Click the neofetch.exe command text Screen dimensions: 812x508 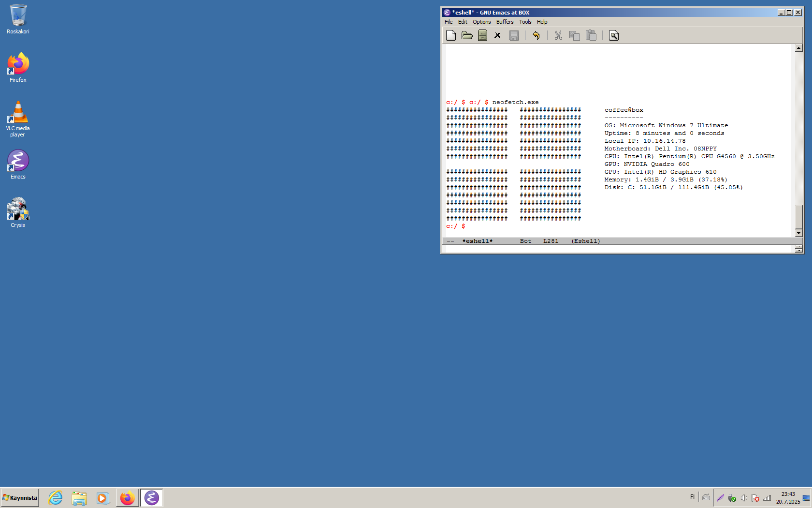point(515,102)
